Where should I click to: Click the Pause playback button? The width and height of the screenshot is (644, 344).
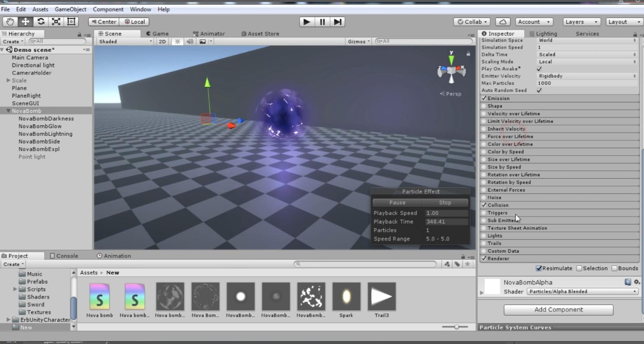click(x=322, y=22)
